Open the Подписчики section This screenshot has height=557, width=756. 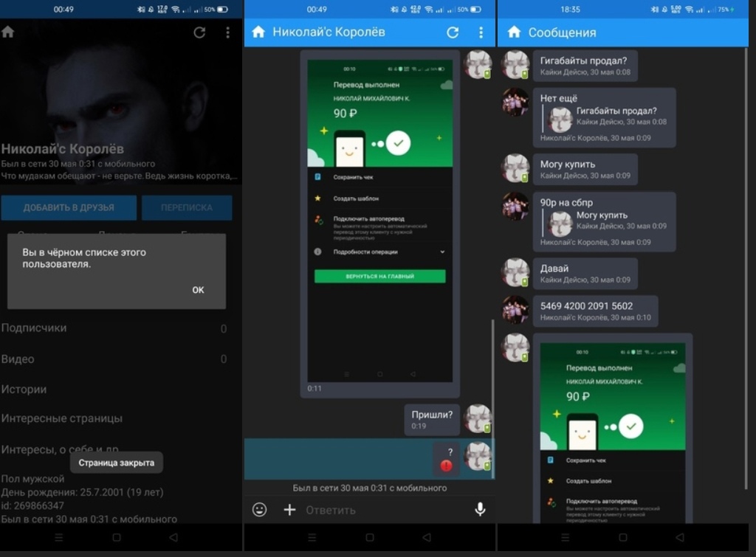34,328
